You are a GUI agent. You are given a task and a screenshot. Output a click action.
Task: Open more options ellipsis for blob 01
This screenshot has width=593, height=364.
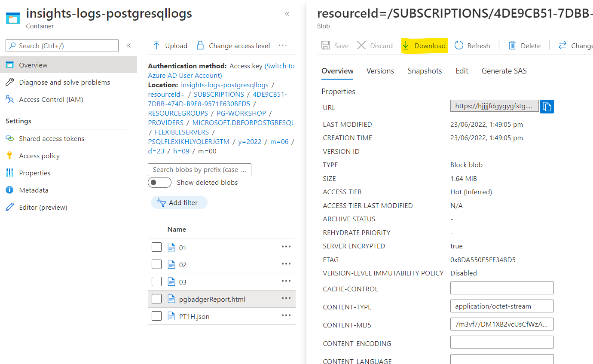click(x=286, y=247)
